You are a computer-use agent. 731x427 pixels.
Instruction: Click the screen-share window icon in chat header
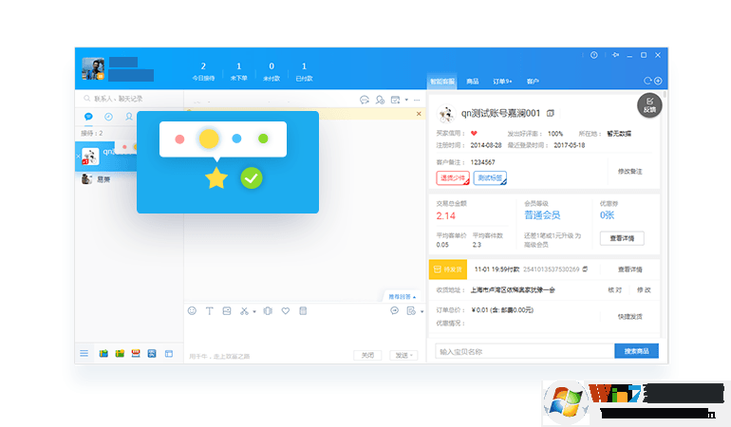[395, 100]
